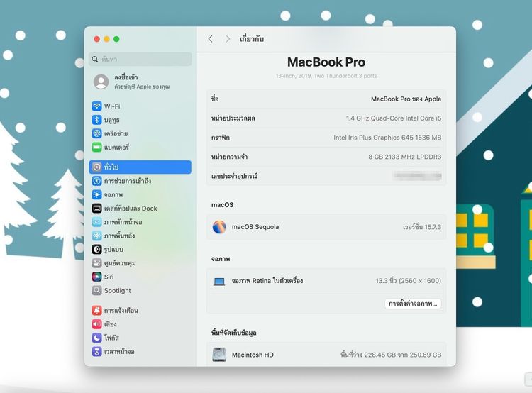Click the "จอภาพ Retina ในตัวเครื่อง" label

[x=267, y=281]
